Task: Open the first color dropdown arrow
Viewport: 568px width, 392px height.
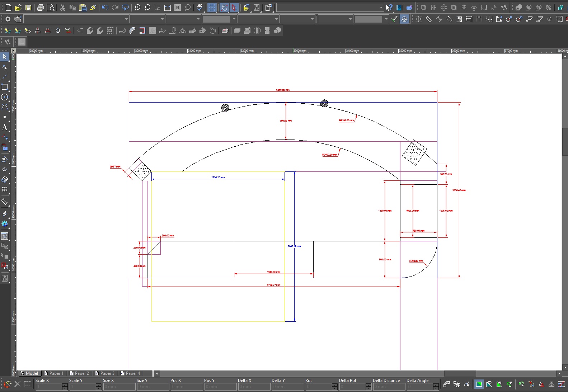Action: (x=234, y=19)
